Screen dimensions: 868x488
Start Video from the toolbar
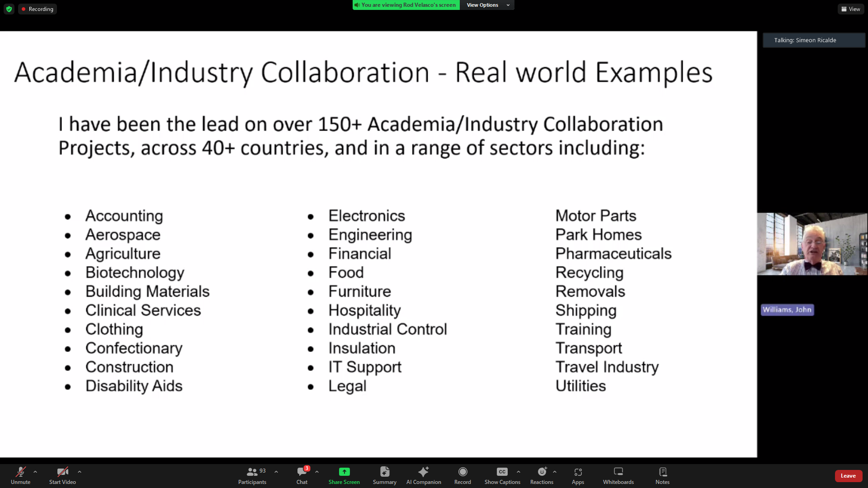pos(62,475)
